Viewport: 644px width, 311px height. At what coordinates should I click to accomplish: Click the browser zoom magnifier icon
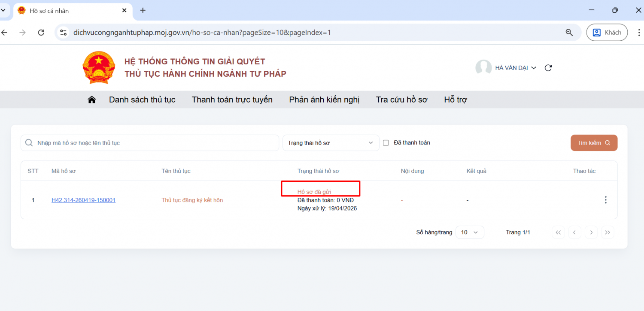[x=569, y=33]
